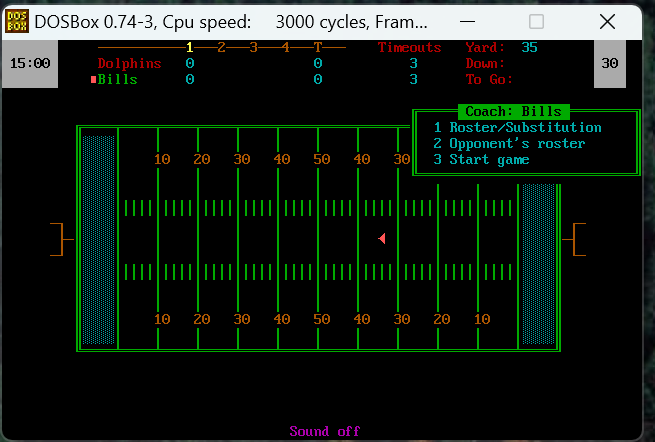Viewport: 655px width, 442px height.
Task: Click the 15:00 game clock
Action: [x=29, y=63]
